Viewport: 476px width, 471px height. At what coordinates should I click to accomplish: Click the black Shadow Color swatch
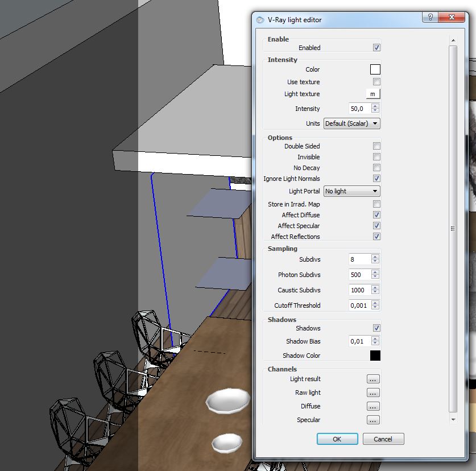375,356
